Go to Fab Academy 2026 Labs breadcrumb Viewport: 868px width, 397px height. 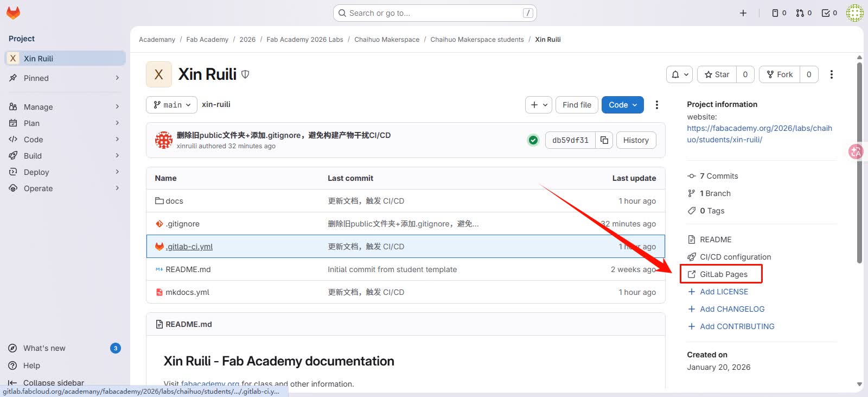[x=305, y=40]
